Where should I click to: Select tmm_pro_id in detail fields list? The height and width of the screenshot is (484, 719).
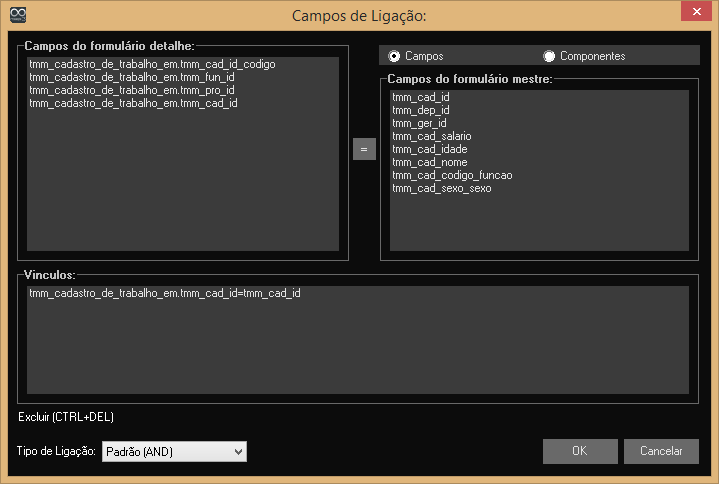131,90
